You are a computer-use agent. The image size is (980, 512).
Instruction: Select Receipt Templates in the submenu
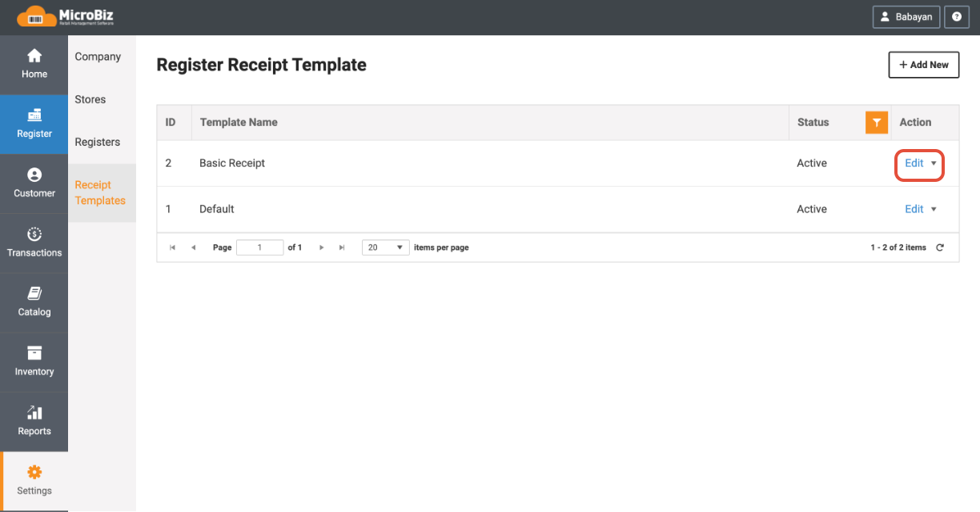point(101,193)
